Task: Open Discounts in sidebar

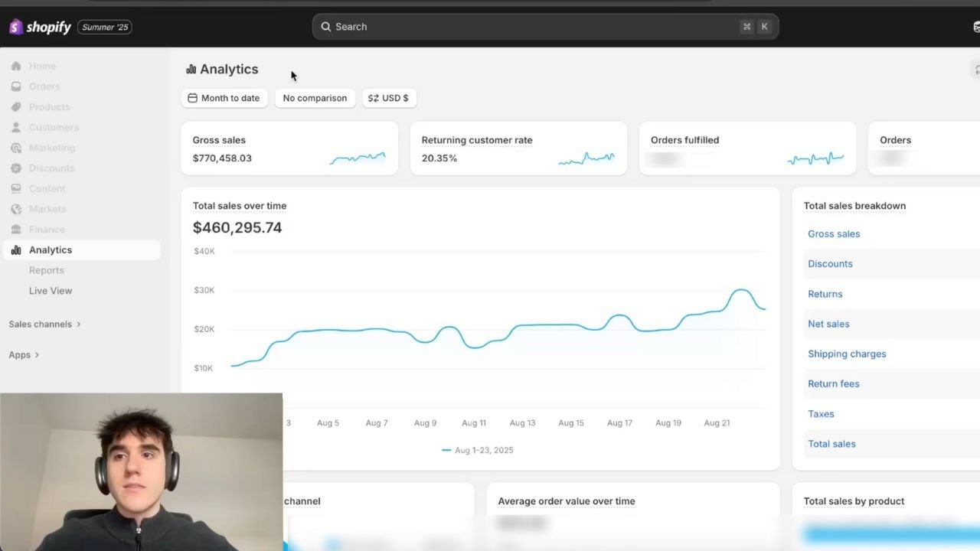Action: 51,168
